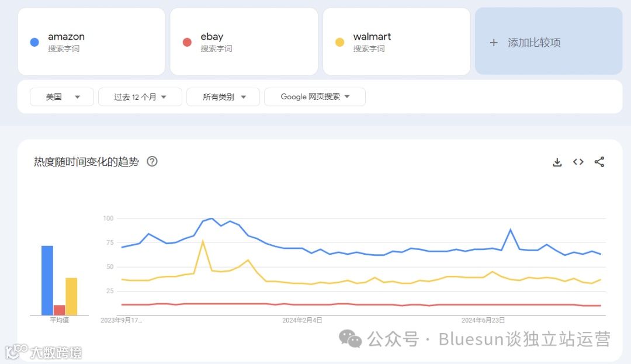Share the trend chart
The image size is (631, 364).
point(599,162)
